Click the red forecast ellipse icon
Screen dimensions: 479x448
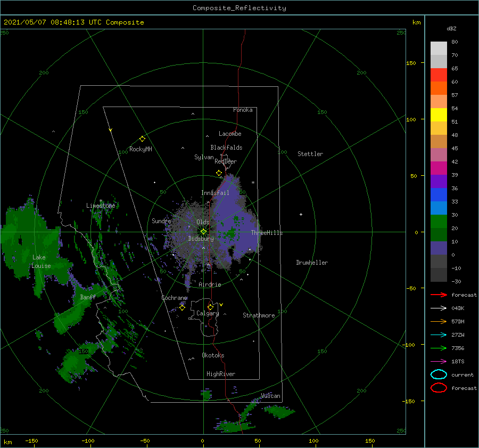pyautogui.click(x=439, y=388)
